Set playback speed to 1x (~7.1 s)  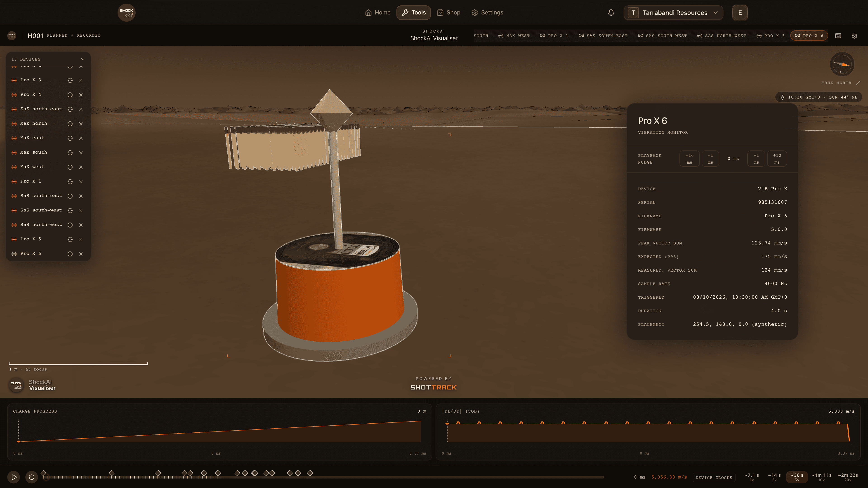click(x=752, y=477)
